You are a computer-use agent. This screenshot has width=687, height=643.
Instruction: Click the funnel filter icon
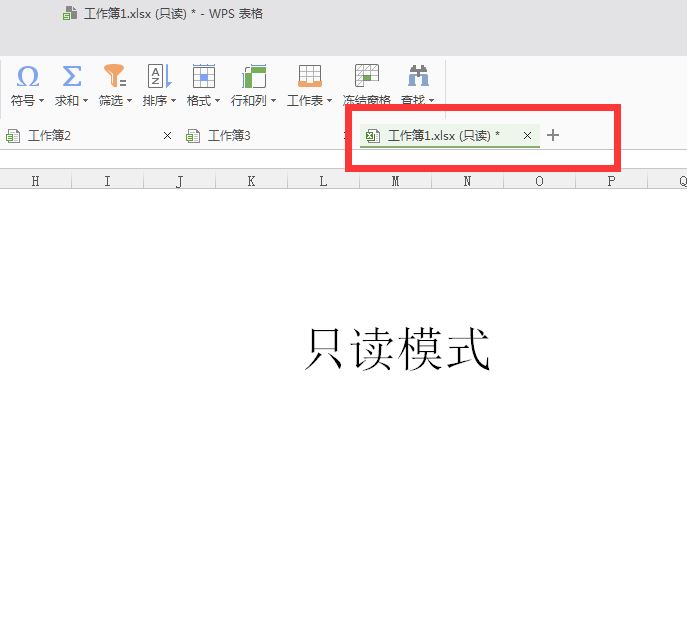115,75
